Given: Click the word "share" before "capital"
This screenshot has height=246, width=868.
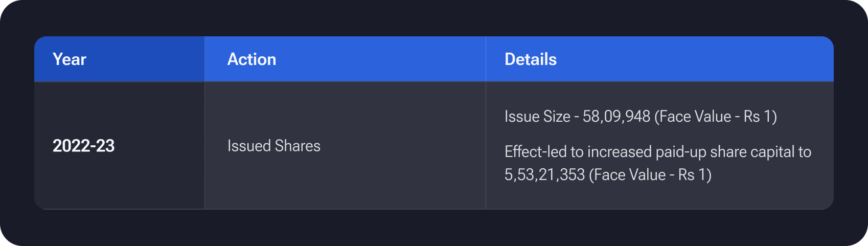Looking at the screenshot, I should point(728,152).
